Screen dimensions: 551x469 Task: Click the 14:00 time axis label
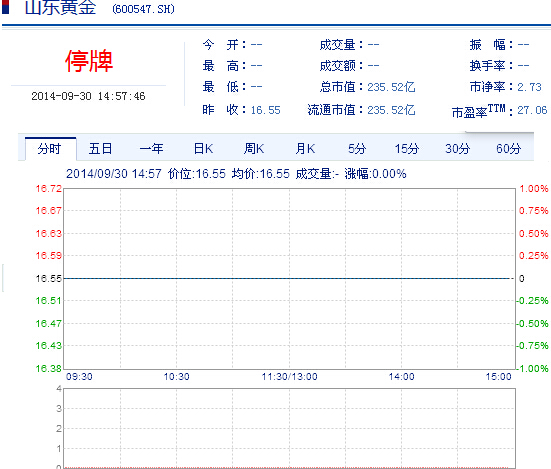click(x=401, y=377)
